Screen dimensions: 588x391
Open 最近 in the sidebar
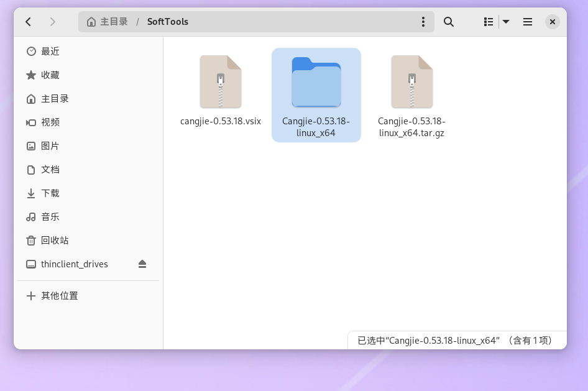pos(88,52)
